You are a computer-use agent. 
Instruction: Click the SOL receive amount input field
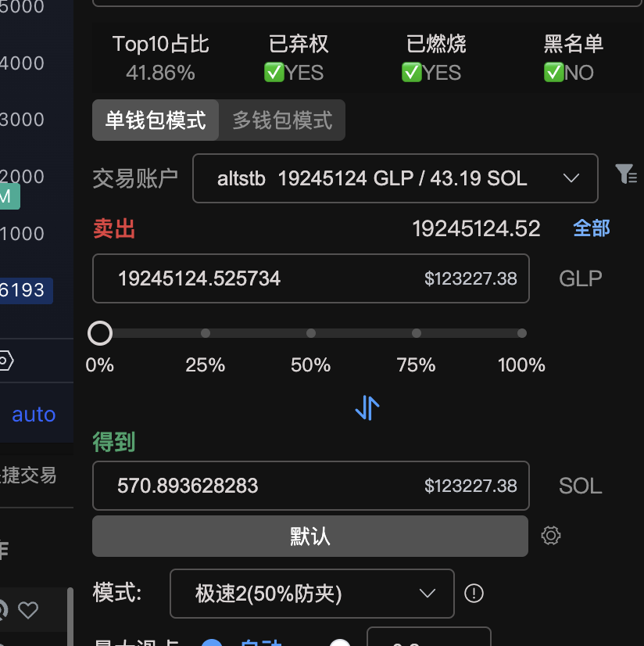(311, 486)
